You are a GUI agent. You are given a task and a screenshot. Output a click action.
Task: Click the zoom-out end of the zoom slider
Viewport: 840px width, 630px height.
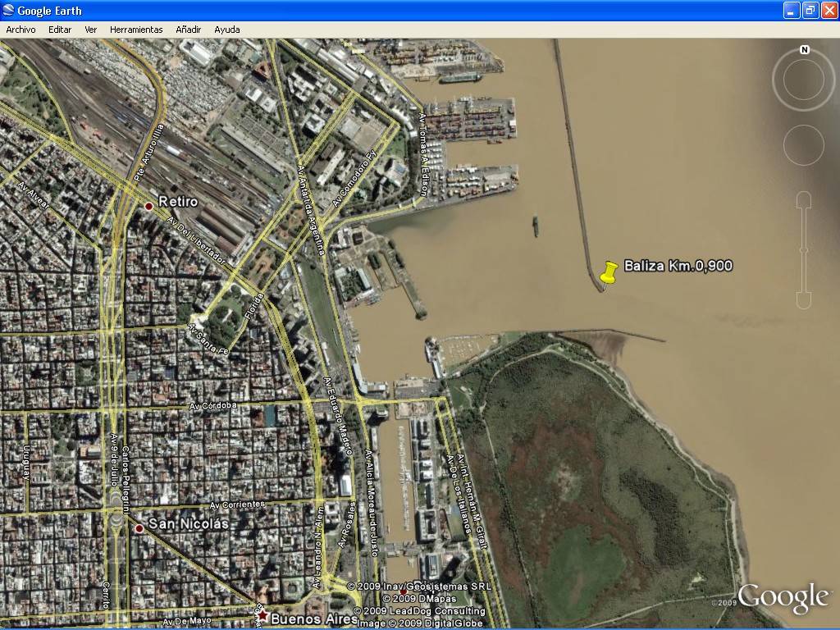coord(804,300)
